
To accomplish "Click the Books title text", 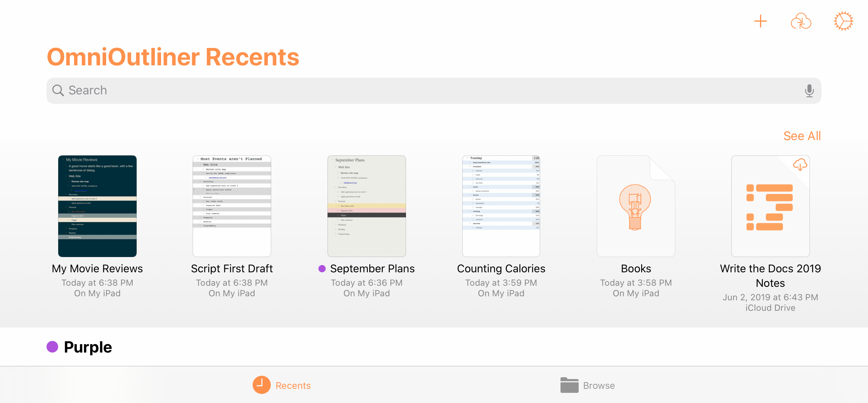I will point(636,269).
